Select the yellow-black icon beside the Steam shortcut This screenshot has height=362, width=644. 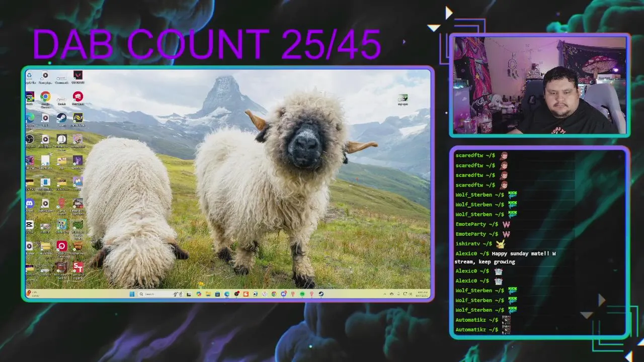point(77,119)
